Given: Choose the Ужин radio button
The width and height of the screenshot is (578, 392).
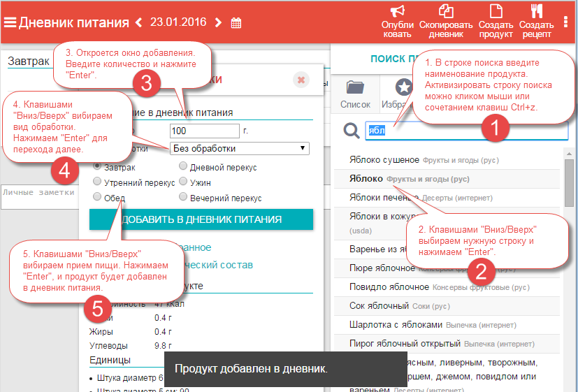Looking at the screenshot, I should (x=183, y=182).
